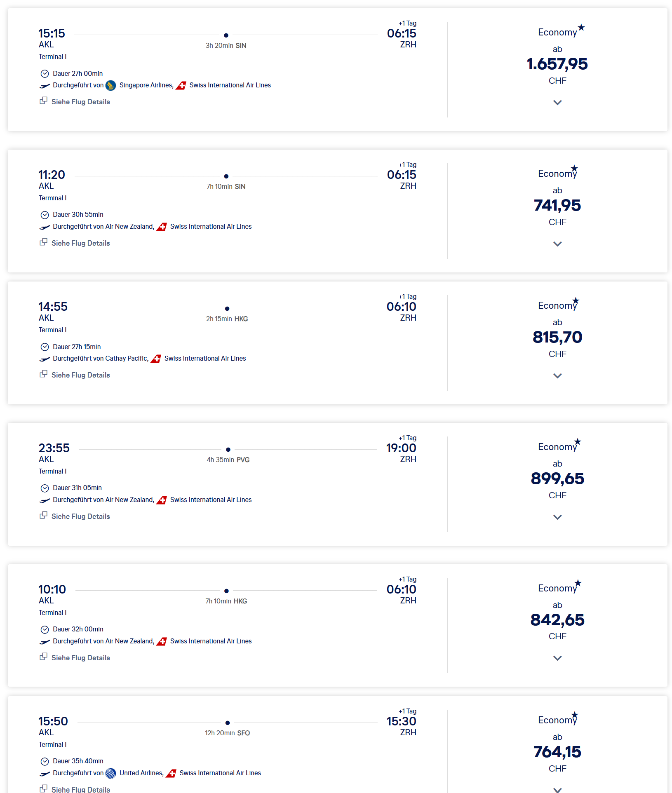Viewport: 672px width, 793px height.
Task: Click the Singapore Airlines logo icon
Action: point(110,85)
